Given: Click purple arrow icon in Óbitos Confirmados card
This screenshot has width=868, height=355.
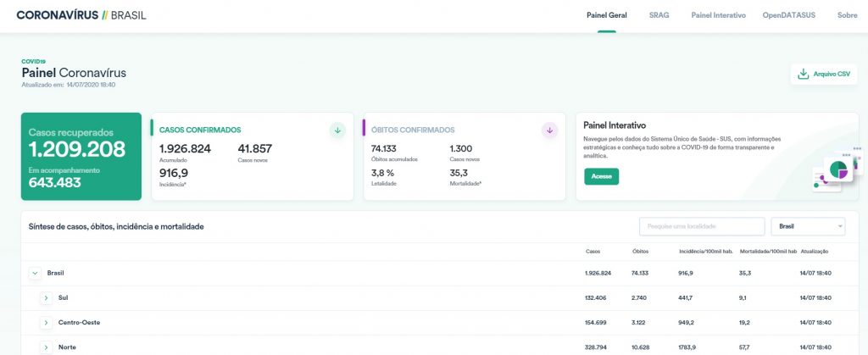Looking at the screenshot, I should tap(549, 130).
